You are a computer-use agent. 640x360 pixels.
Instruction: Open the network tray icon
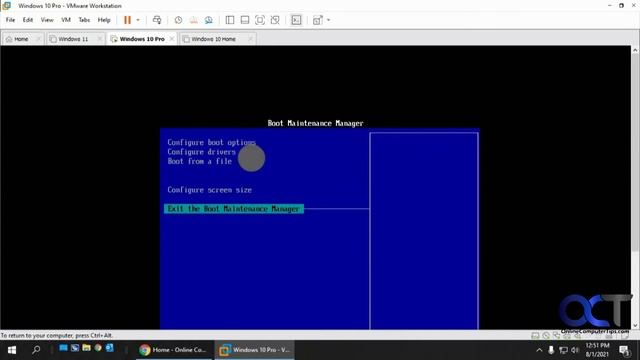coord(563,350)
